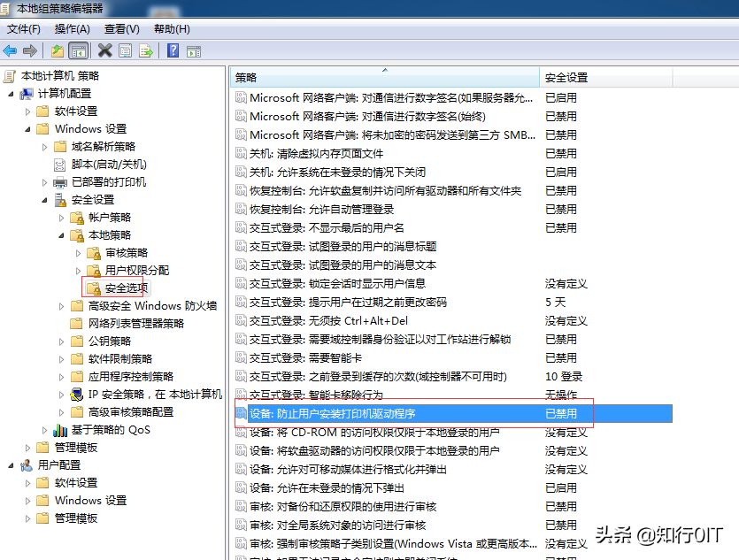Collapse the 用户配置 node

(11, 465)
